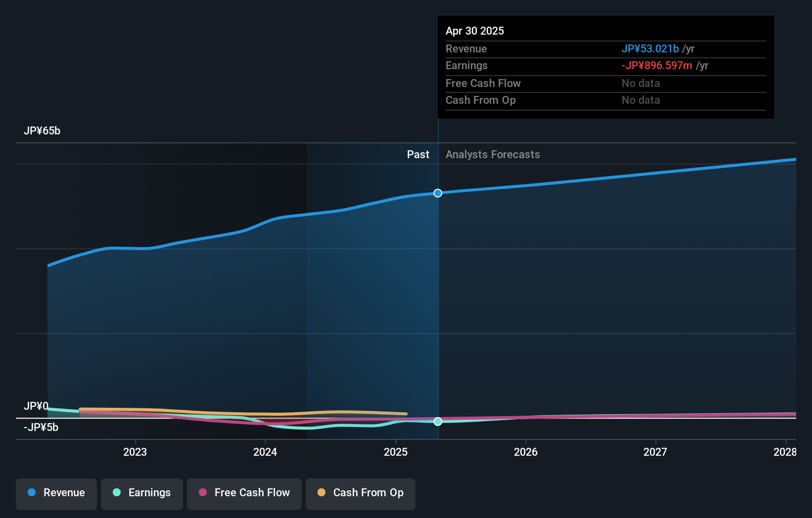This screenshot has height=518, width=812.
Task: Click the -JP¥5b y-axis label
Action: point(41,428)
